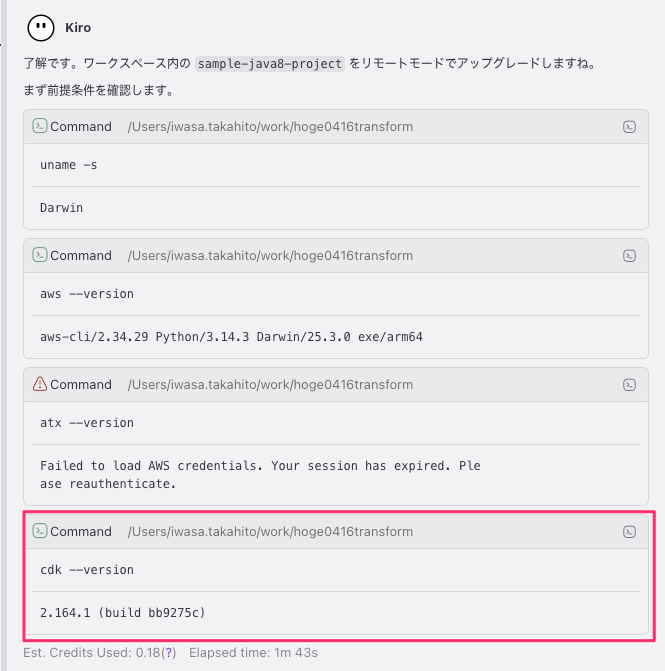665x671 pixels.
Task: Select the "uname -s" command text
Action: pyautogui.click(x=68, y=165)
